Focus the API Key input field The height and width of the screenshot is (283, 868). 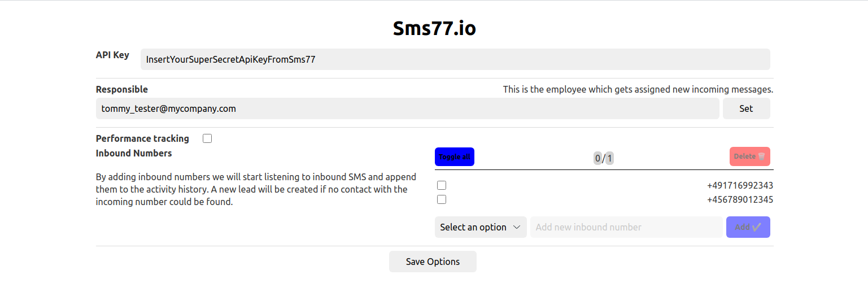click(x=455, y=59)
